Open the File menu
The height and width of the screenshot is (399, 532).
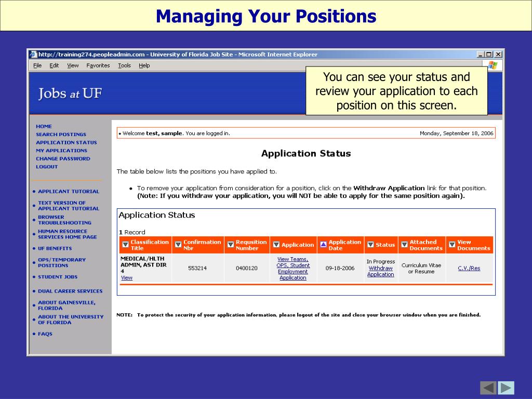pyautogui.click(x=37, y=65)
